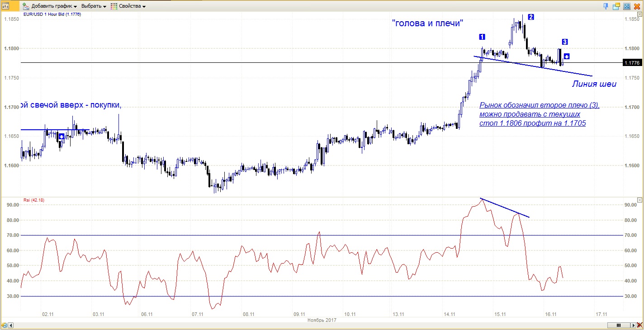This screenshot has height=330, width=644.
Task: Open the Свойства dropdown menu
Action: 128,6
